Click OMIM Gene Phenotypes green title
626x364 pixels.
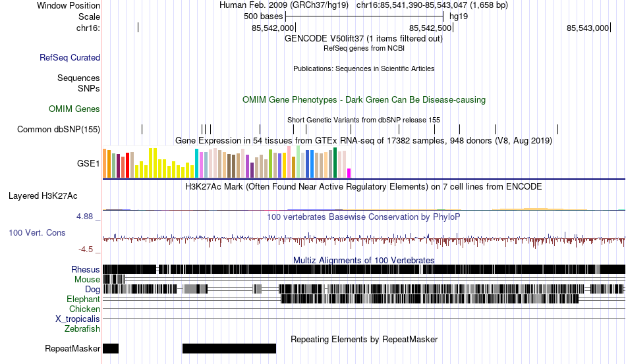coord(364,99)
